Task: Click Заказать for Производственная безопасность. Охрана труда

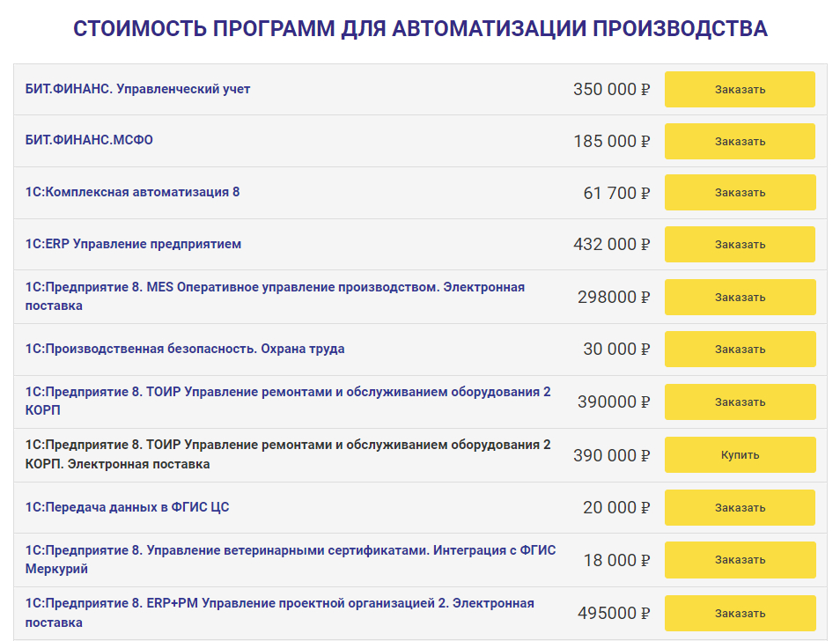Action: tap(740, 350)
